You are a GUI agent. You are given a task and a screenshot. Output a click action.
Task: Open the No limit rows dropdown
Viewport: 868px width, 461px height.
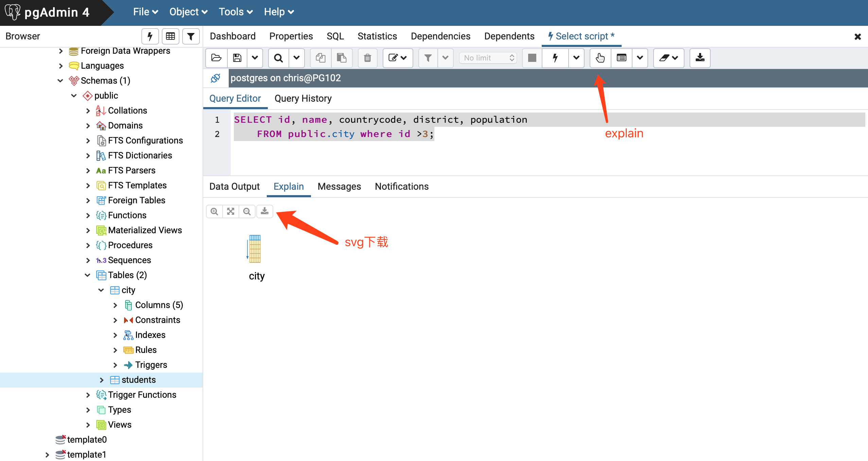(x=488, y=58)
